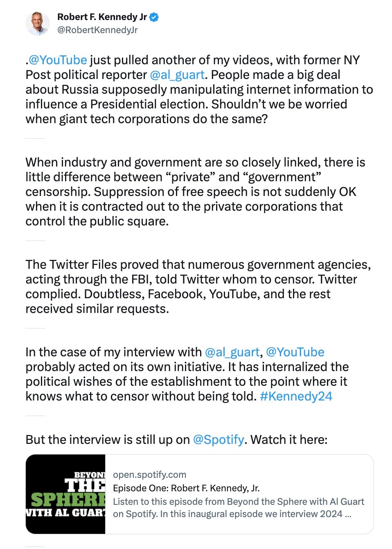Open the @Spotify mention
This screenshot has width=392, height=549.
pos(219,440)
